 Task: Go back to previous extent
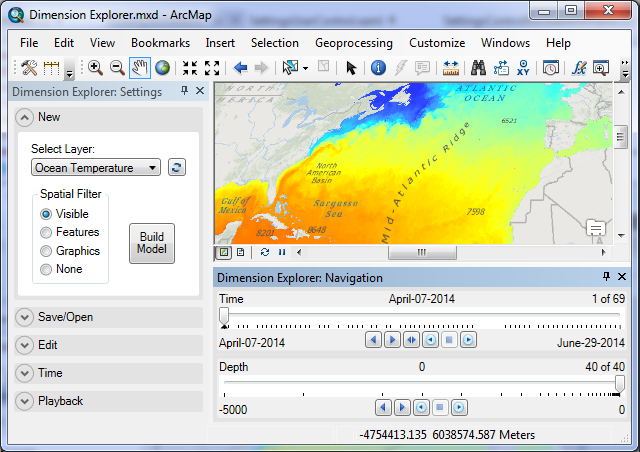[240, 68]
